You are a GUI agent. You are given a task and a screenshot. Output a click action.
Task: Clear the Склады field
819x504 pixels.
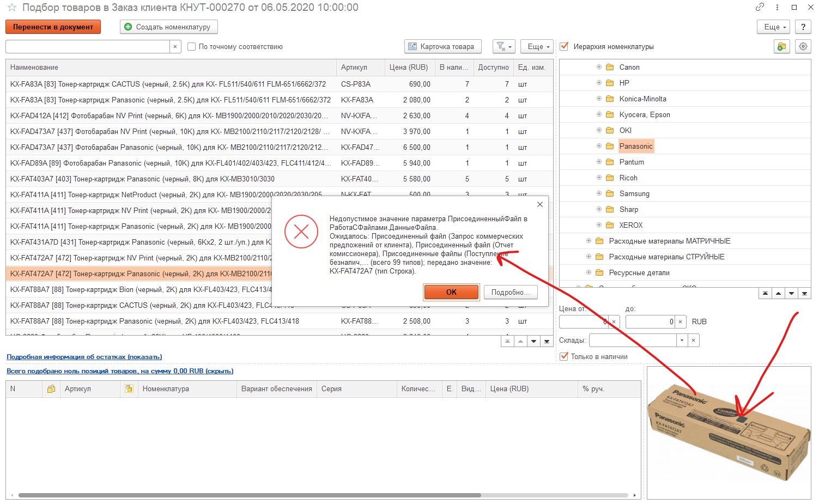tap(693, 341)
